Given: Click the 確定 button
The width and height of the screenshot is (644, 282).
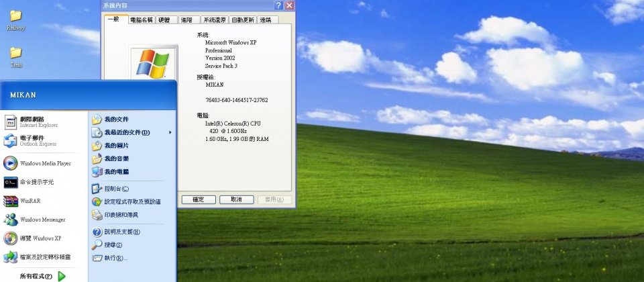Looking at the screenshot, I should pyautogui.click(x=199, y=199).
